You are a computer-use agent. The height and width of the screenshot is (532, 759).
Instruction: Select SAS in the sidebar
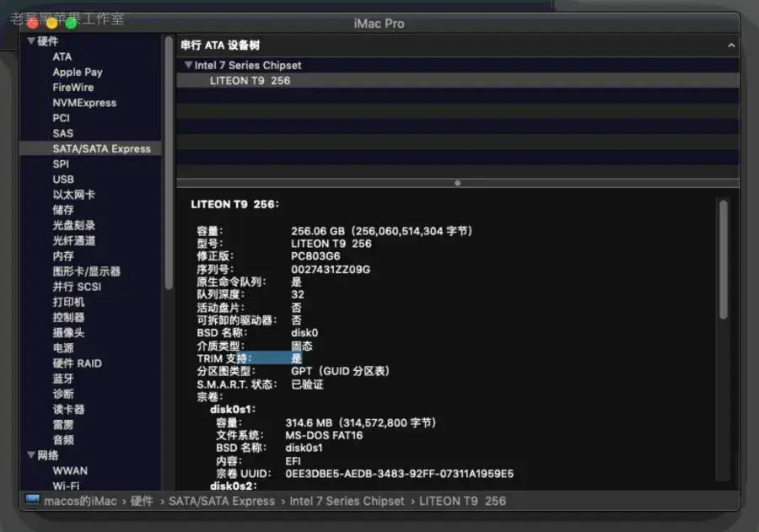tap(63, 133)
